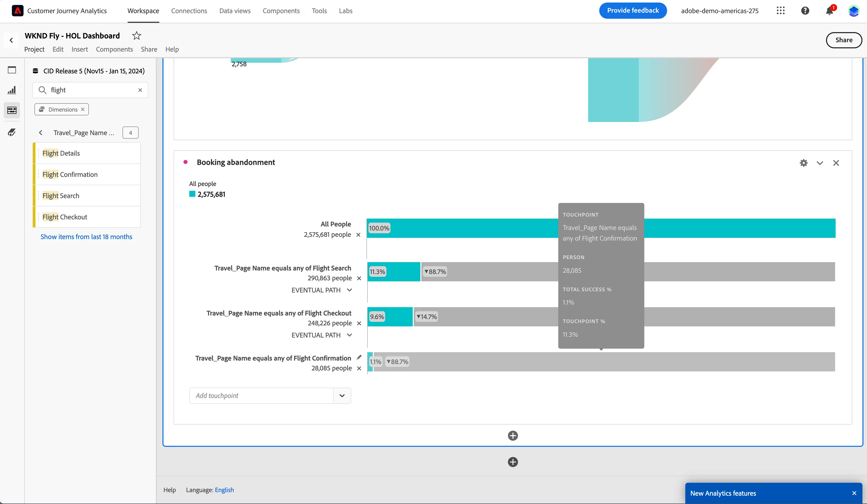This screenshot has height=504, width=867.
Task: Open the Panels icon in left rail
Action: tap(12, 70)
